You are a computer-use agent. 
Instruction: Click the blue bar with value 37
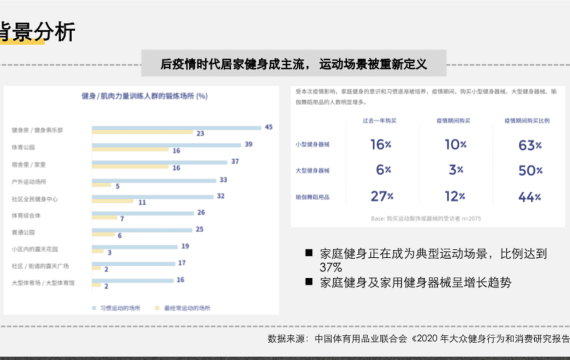tap(160, 162)
